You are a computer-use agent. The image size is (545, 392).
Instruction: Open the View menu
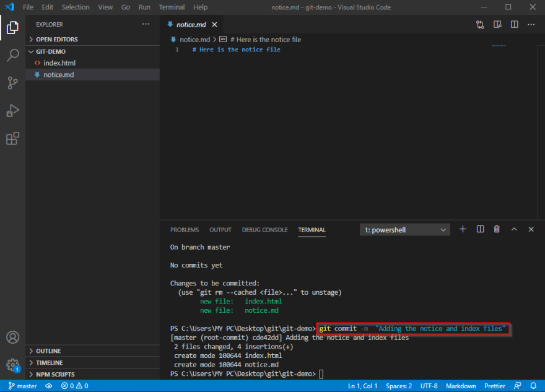click(x=105, y=7)
